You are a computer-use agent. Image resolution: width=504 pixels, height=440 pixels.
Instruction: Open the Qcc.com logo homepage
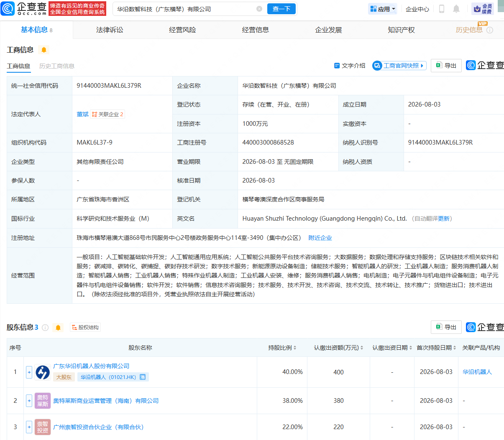click(x=24, y=8)
